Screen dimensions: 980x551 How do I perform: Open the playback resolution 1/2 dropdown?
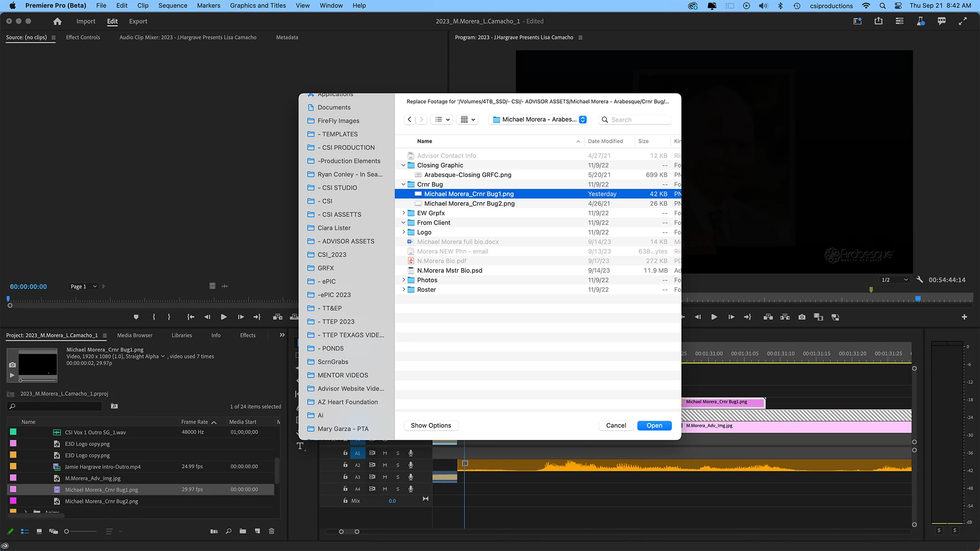(895, 280)
